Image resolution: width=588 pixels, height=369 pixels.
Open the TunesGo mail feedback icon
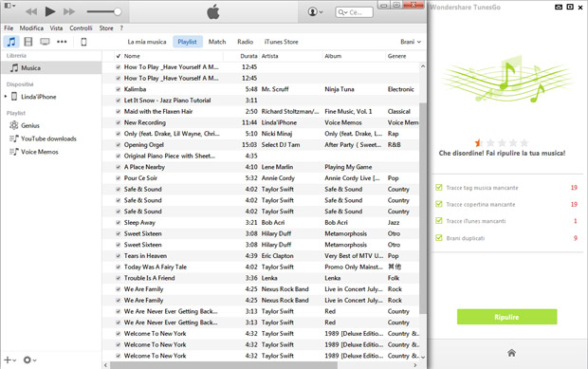click(x=559, y=7)
